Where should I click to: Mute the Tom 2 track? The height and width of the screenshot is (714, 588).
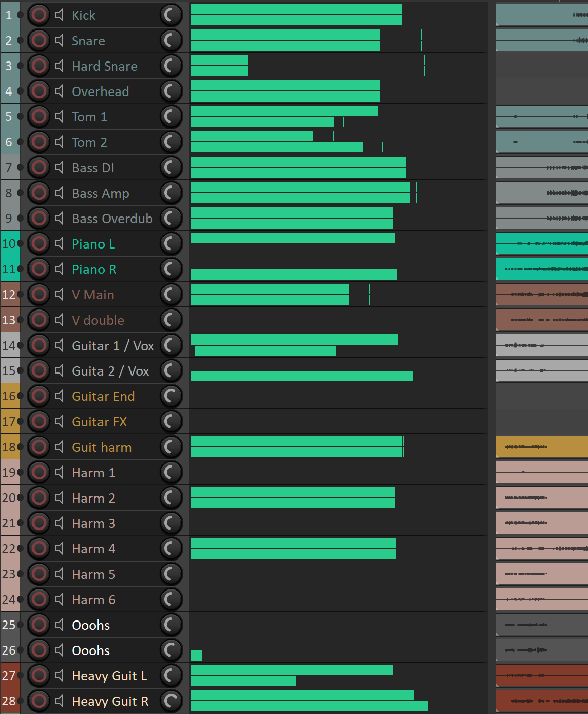click(x=59, y=142)
